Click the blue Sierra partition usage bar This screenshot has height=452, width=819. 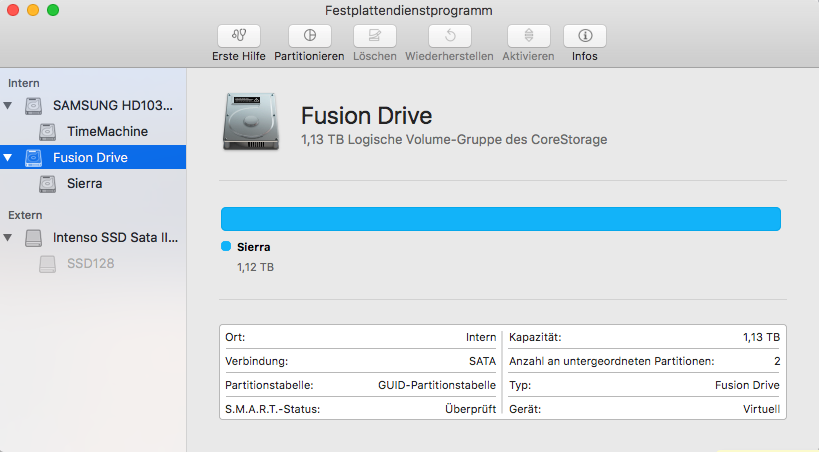(x=501, y=219)
